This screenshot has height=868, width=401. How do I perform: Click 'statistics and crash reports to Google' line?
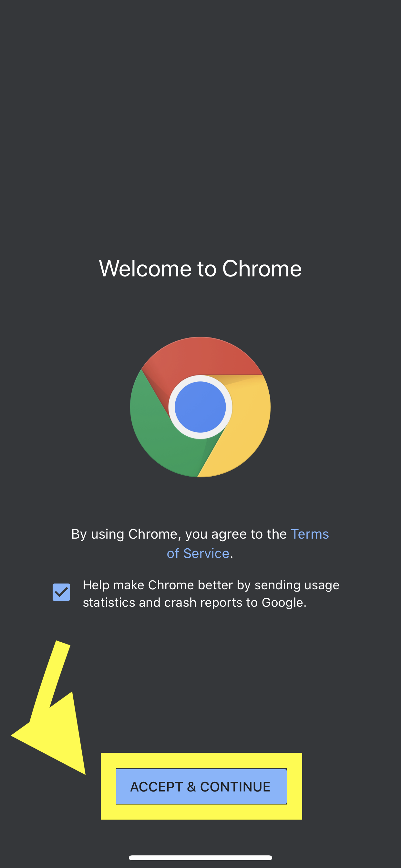[195, 603]
